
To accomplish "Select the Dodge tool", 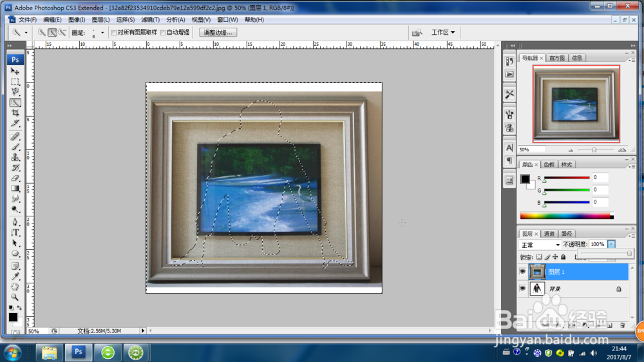I will coord(15,209).
